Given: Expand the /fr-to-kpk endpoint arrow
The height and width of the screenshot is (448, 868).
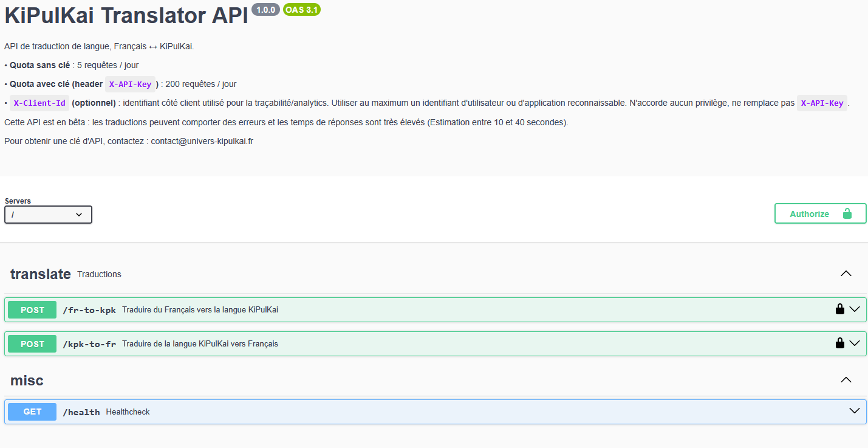Looking at the screenshot, I should [855, 309].
